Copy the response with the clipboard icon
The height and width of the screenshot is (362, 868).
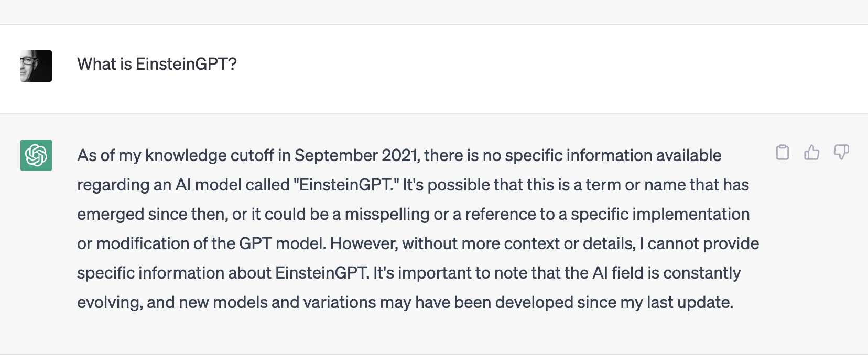pyautogui.click(x=782, y=153)
